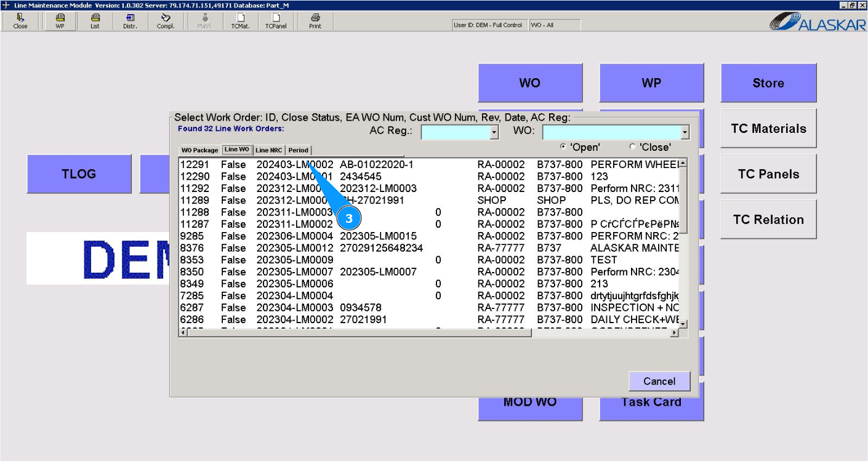Select work order ID 11287

coord(195,224)
